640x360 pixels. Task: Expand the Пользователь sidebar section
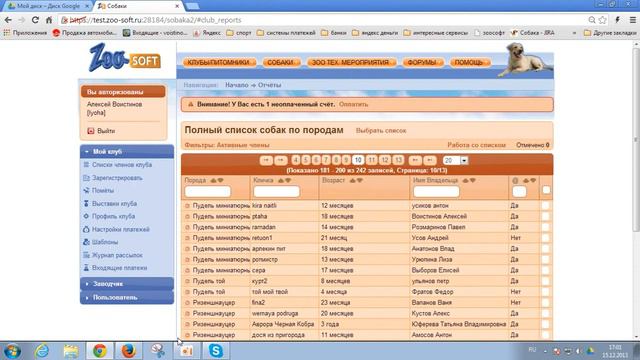[127, 298]
